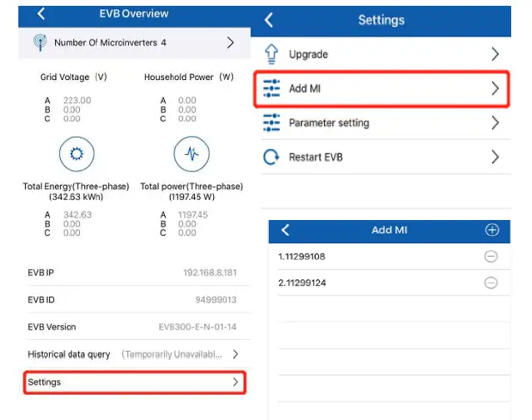Tap the Restart EVB refresh icon
The image size is (532, 420).
tap(271, 157)
